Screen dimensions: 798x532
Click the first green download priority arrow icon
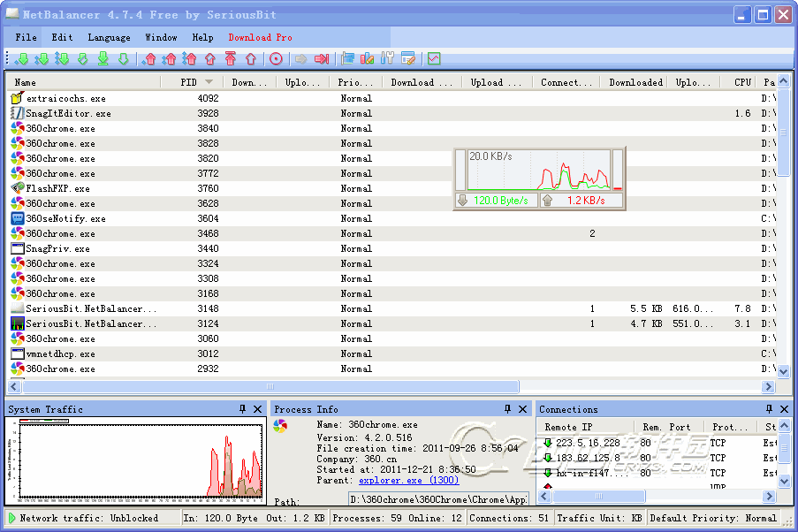(x=21, y=59)
